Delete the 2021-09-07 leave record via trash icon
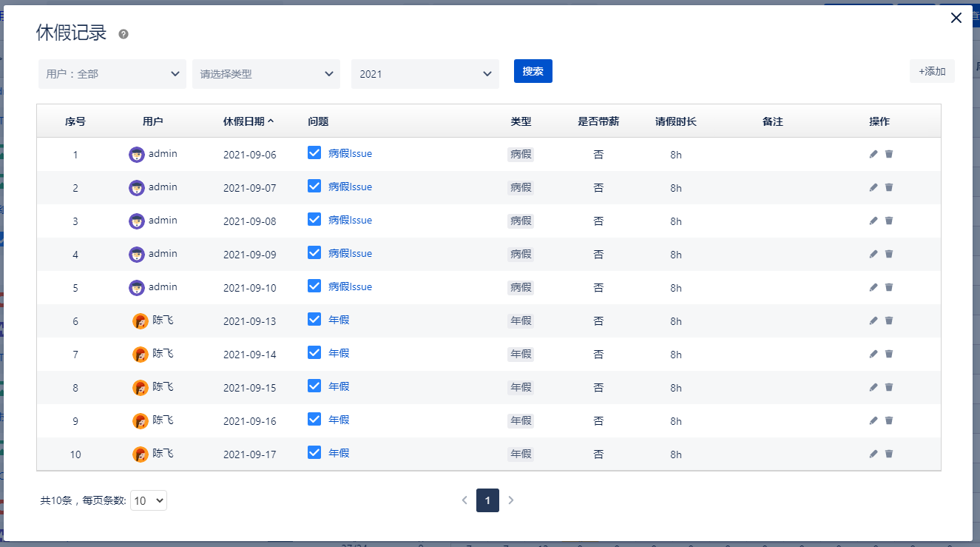The height and width of the screenshot is (547, 980). [889, 187]
